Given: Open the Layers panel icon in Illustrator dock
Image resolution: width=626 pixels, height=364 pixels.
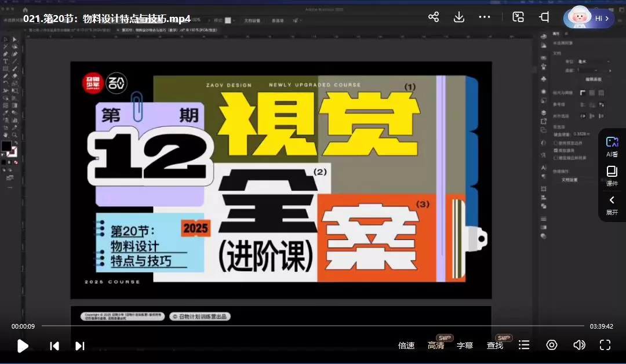Looking at the screenshot, I should click(544, 113).
